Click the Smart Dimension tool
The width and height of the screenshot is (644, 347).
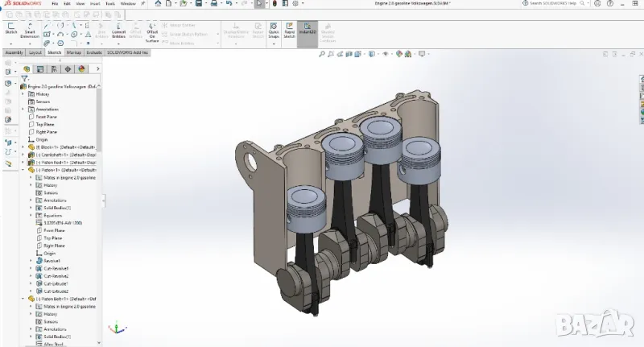point(29,30)
